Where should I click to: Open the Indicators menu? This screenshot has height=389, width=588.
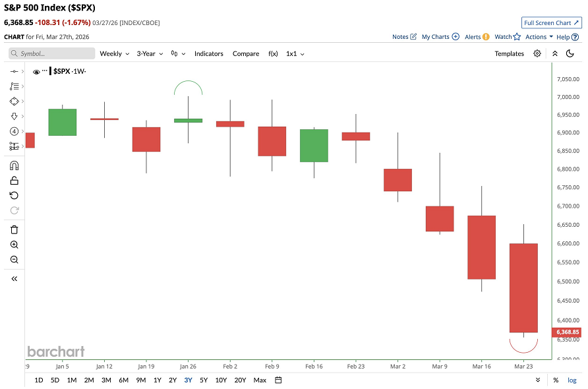coord(209,53)
